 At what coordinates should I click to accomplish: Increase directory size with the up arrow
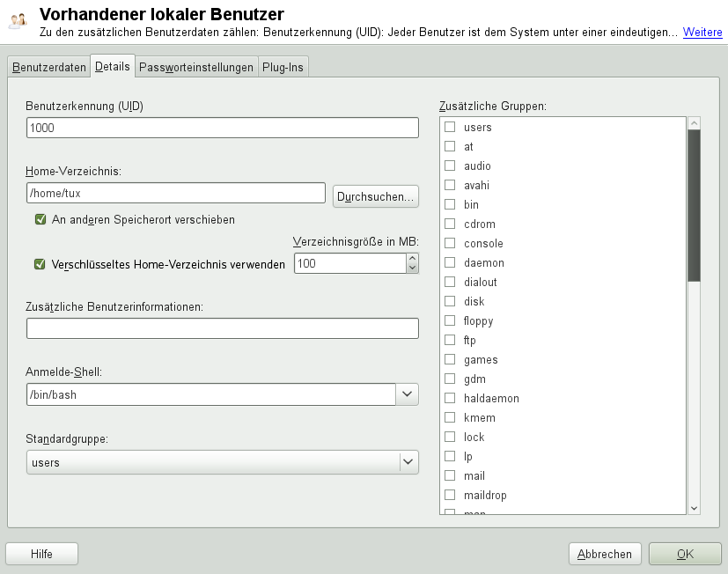[x=412, y=259]
